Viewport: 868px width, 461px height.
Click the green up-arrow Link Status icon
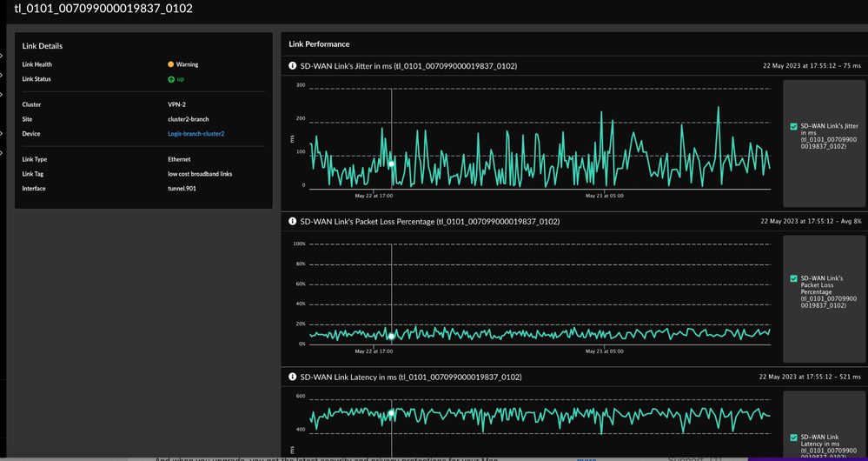point(171,79)
